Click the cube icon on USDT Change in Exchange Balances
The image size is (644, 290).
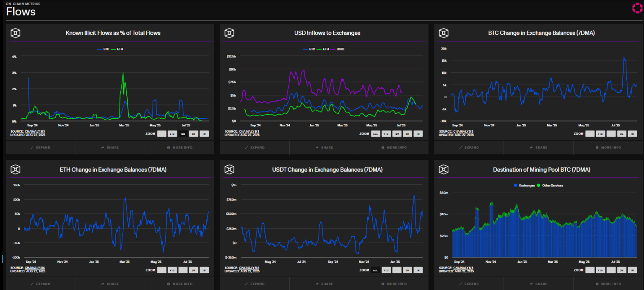coord(229,169)
